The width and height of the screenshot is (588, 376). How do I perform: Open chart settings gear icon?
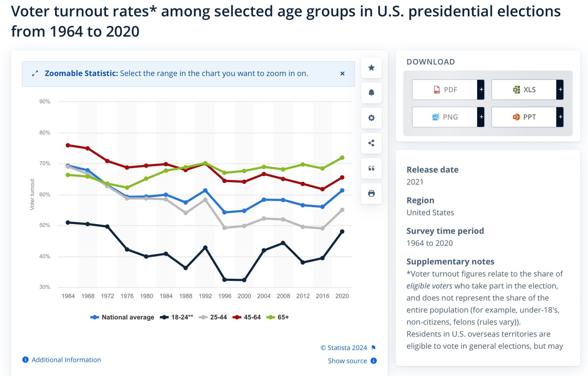(371, 118)
